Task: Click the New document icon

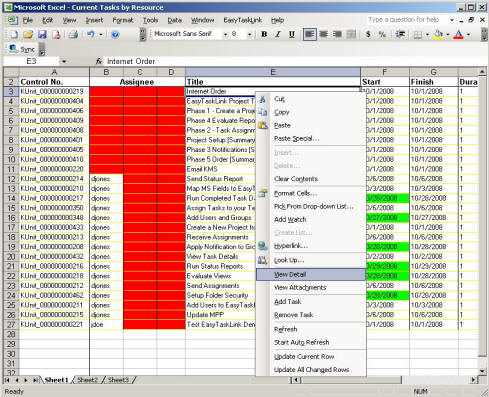Action: pos(14,34)
